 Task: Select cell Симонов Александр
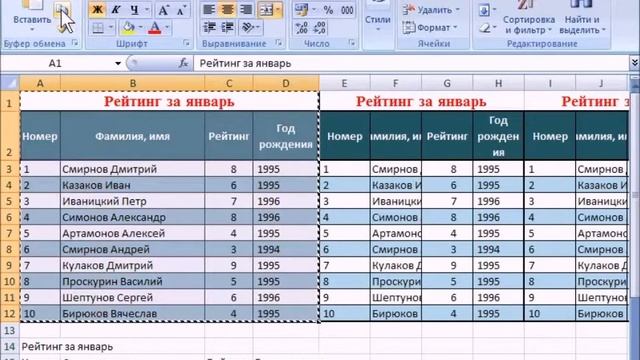[133, 217]
